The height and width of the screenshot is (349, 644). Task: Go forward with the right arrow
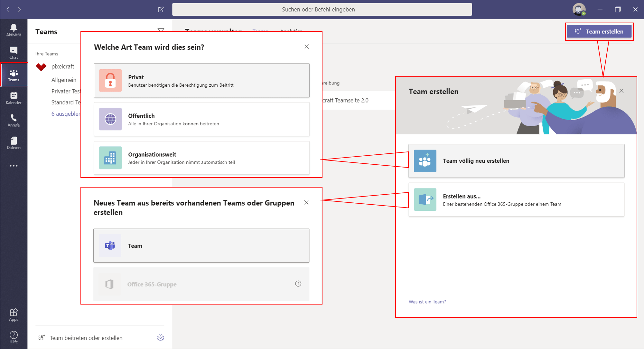coord(19,9)
